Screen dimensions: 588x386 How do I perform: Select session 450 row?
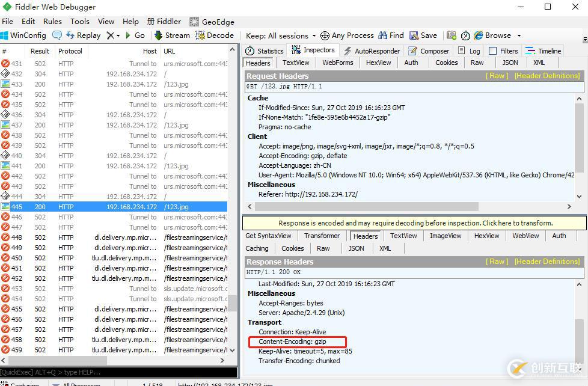tap(114, 258)
